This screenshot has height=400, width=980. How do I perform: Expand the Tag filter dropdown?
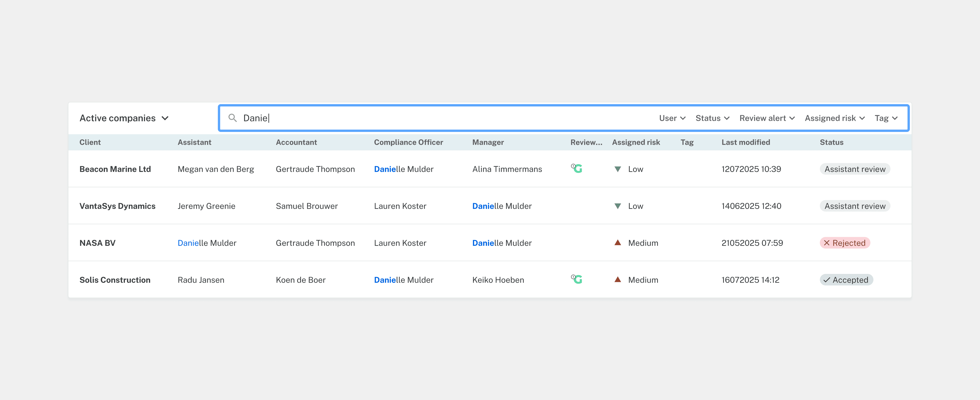pyautogui.click(x=886, y=118)
